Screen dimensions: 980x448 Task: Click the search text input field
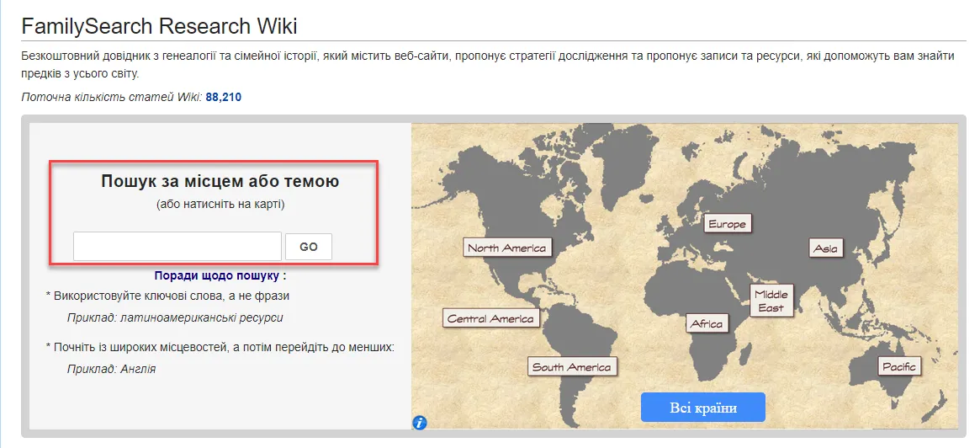[x=177, y=247]
